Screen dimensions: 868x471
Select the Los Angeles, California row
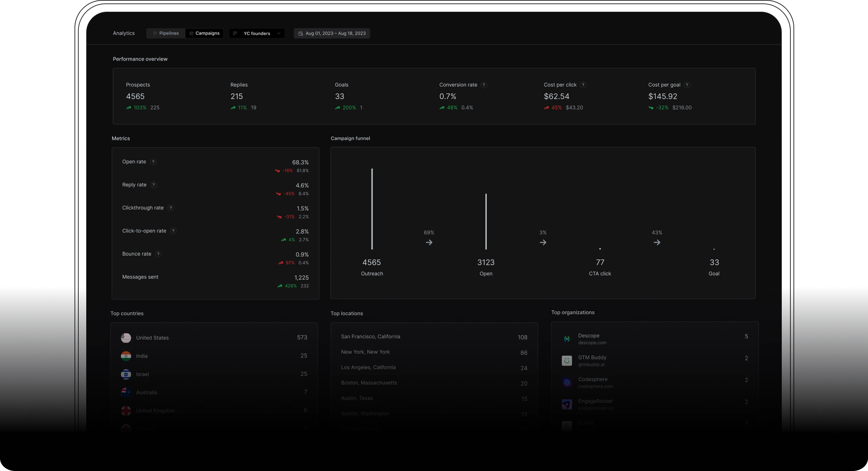point(434,368)
